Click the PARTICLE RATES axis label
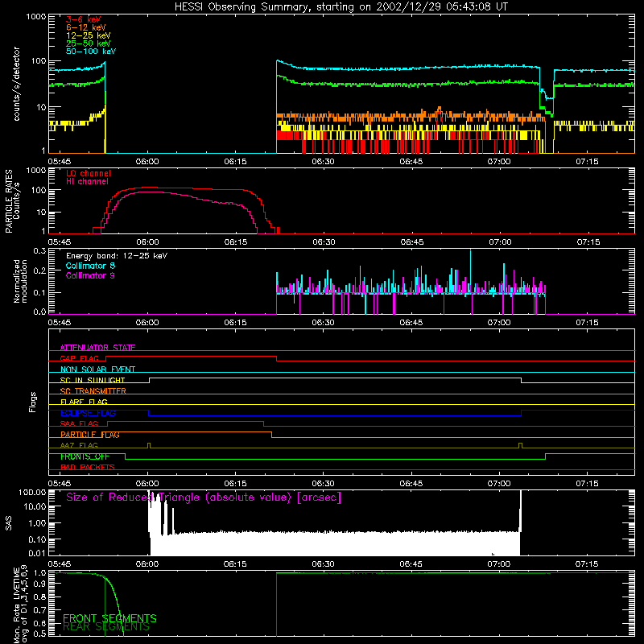Viewport: 644px width, 644px height. pyautogui.click(x=12, y=201)
